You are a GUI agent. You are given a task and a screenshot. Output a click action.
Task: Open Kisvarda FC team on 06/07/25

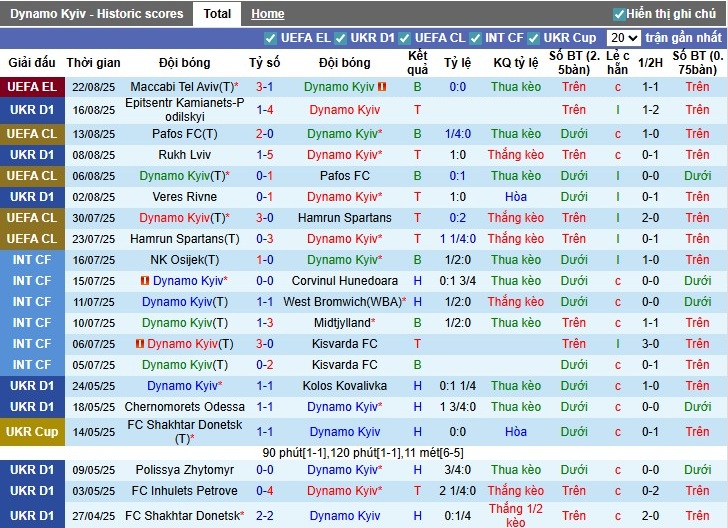point(344,344)
